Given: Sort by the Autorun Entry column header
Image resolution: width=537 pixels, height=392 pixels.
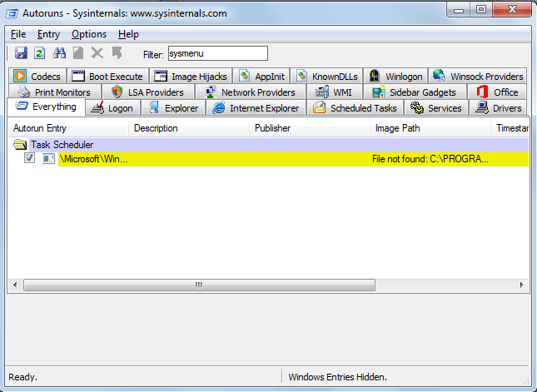Looking at the screenshot, I should 67,128.
